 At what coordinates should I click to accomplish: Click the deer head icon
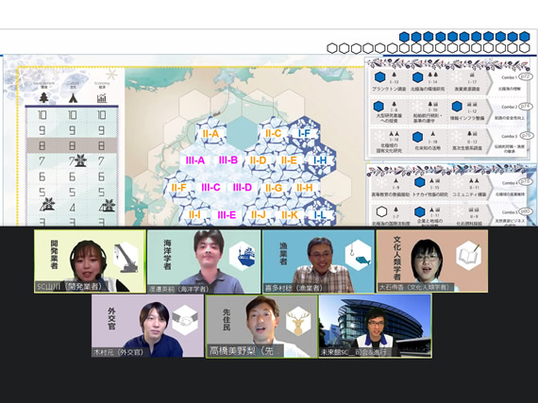[299, 321]
